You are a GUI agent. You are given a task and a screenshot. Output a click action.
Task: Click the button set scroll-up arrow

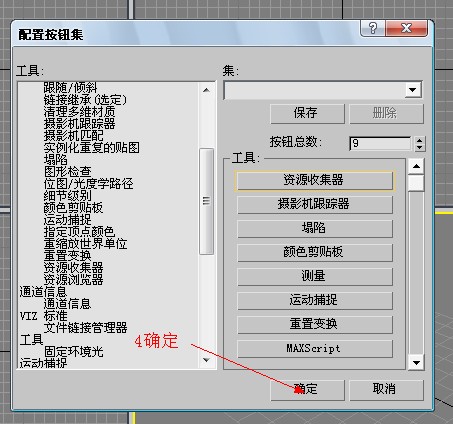(416, 166)
